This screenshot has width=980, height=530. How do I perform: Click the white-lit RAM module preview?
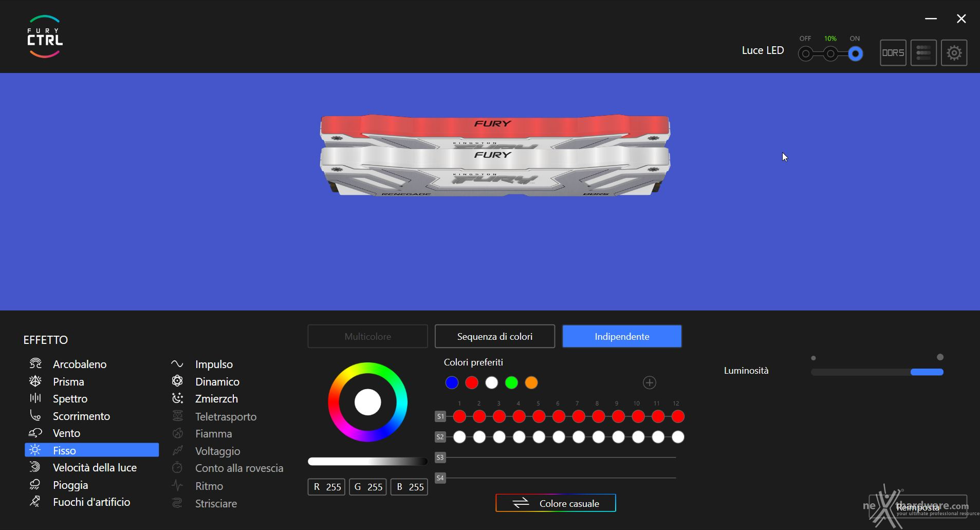pos(495,172)
